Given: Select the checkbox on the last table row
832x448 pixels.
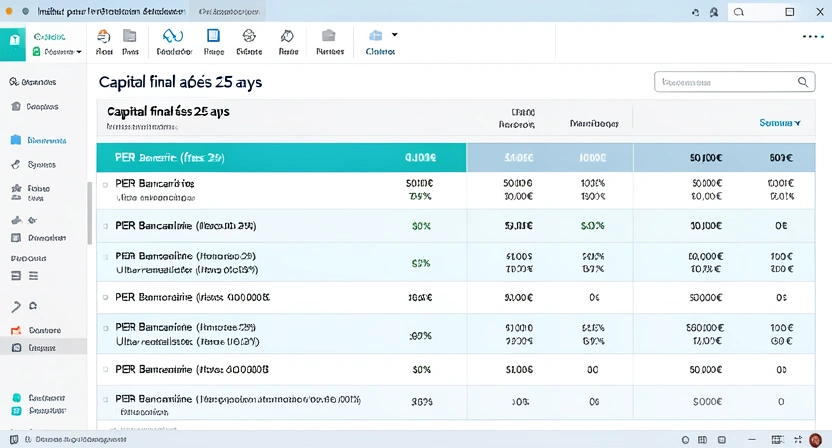Looking at the screenshot, I should [104, 400].
